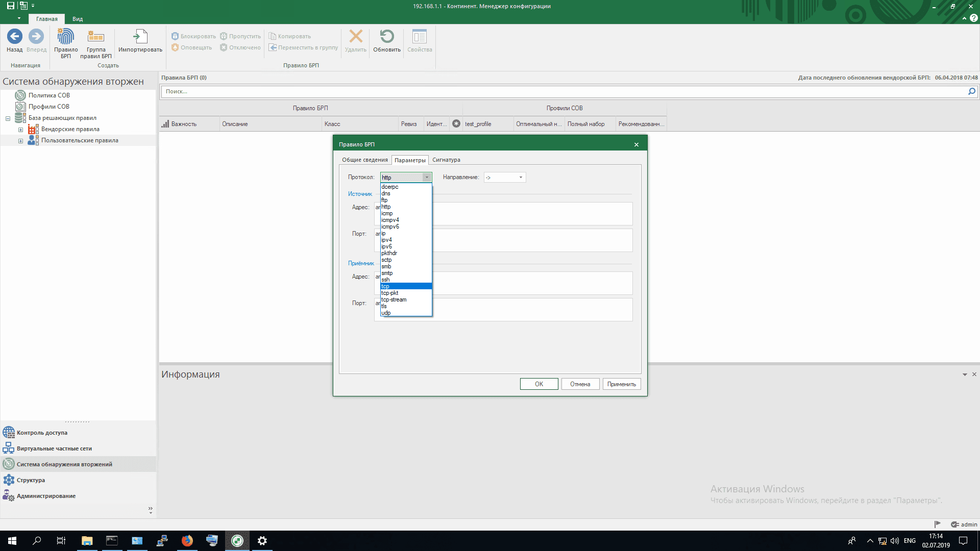980x551 pixels.
Task: Switch to the Общие сведения tab
Action: (x=364, y=160)
